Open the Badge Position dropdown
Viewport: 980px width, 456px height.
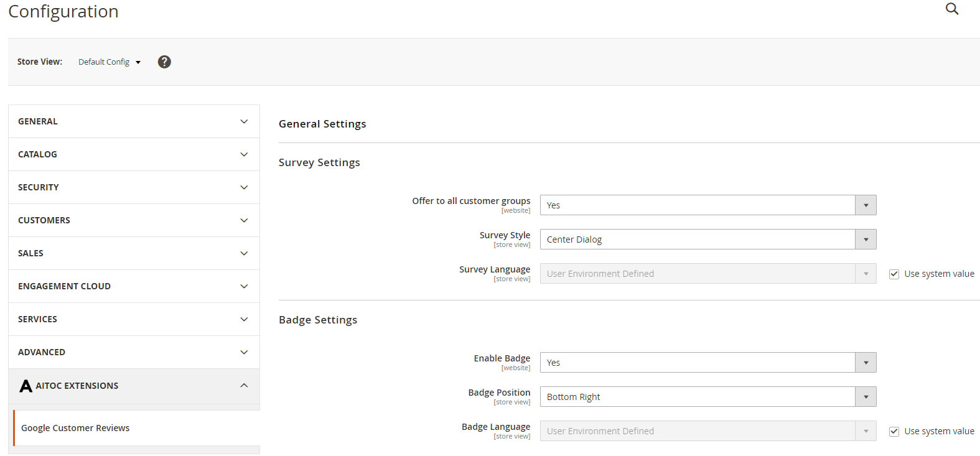coord(708,397)
